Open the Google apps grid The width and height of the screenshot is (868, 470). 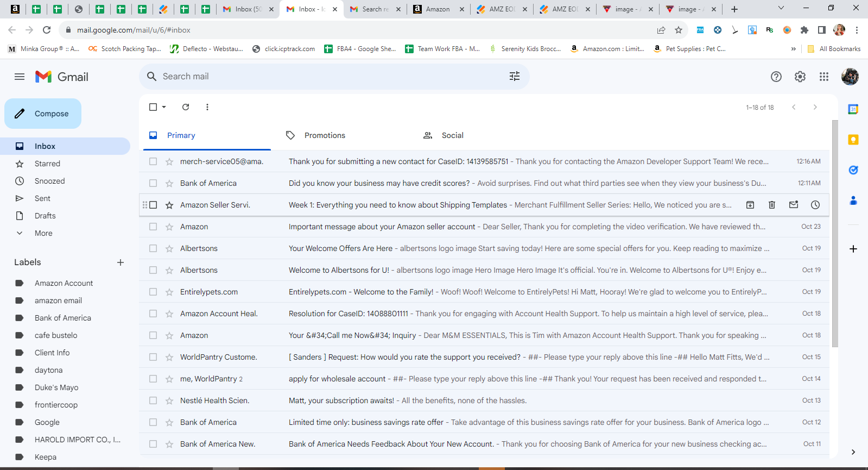[824, 77]
